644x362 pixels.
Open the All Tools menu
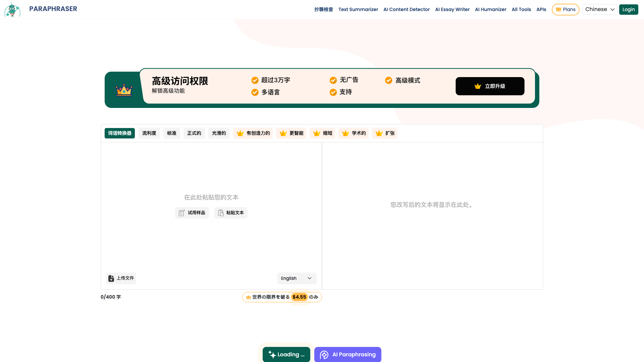(x=521, y=9)
